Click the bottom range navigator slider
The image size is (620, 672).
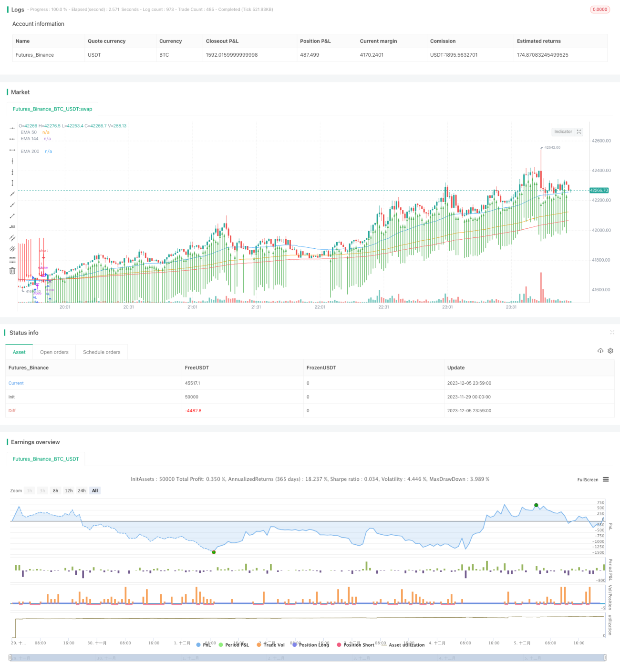tap(307, 658)
